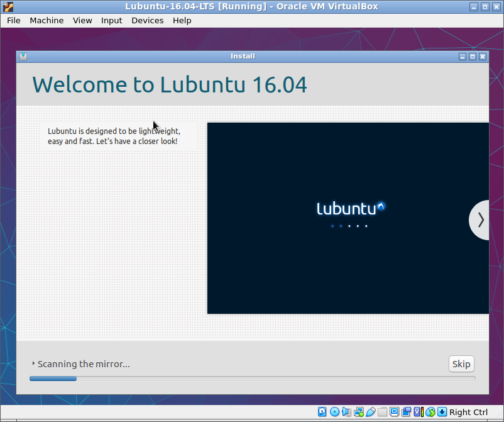504x422 pixels.
Task: Expand the Scanning the mirror details
Action: coord(33,364)
